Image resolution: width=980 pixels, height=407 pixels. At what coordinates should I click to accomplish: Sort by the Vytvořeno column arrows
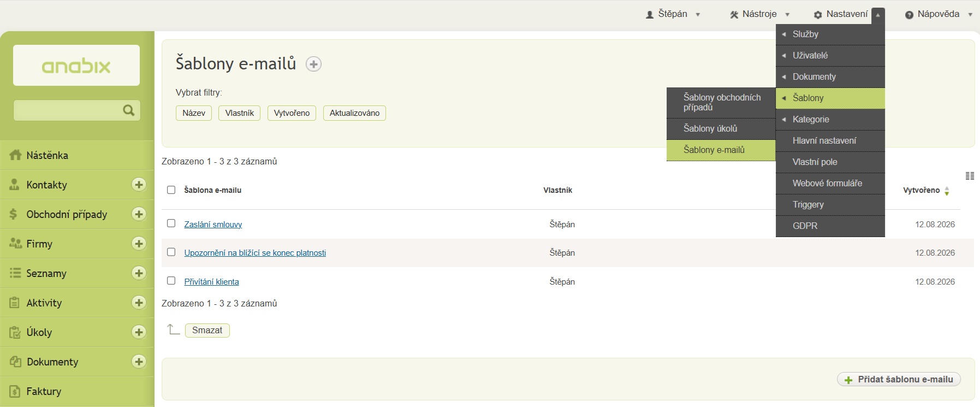(x=947, y=191)
